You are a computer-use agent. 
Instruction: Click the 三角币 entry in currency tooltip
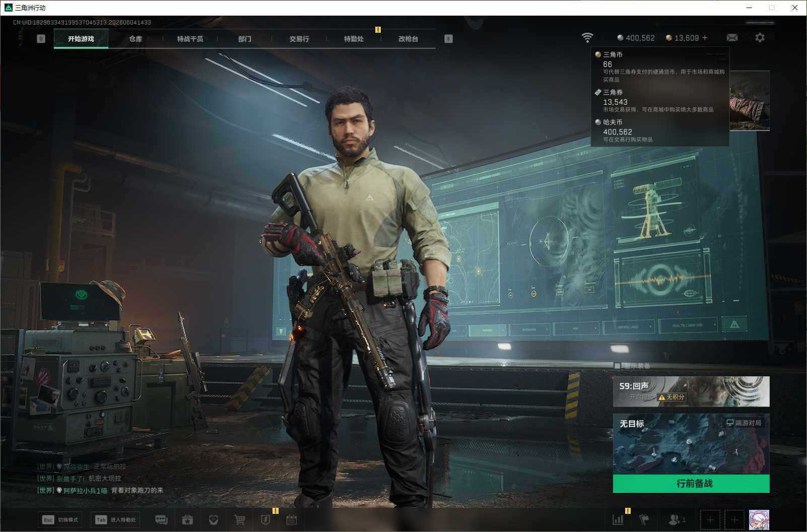click(660, 66)
